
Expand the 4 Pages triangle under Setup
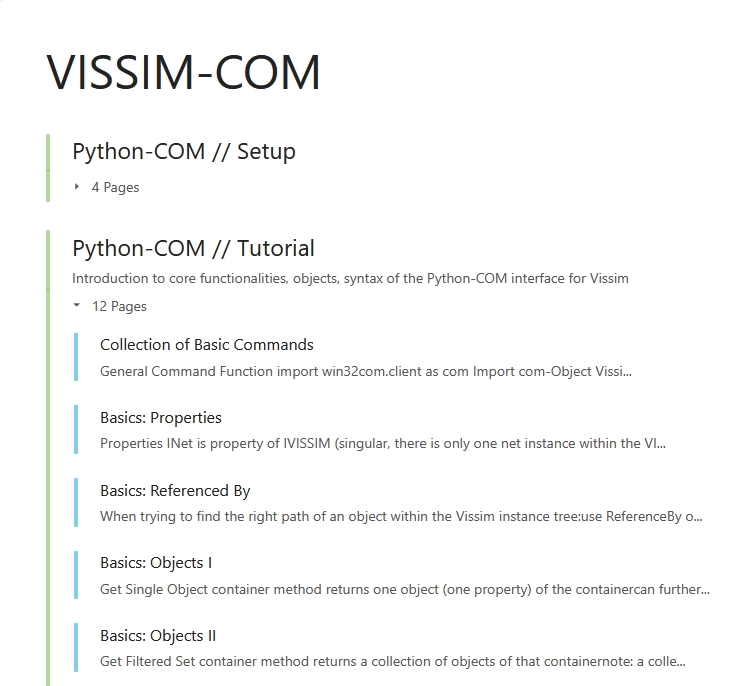pyautogui.click(x=77, y=187)
